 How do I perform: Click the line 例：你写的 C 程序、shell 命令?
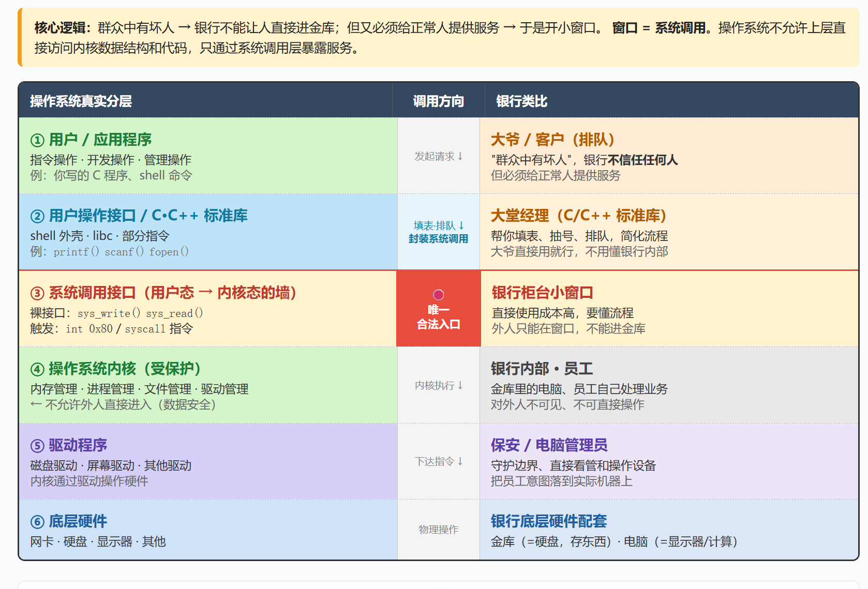click(111, 175)
